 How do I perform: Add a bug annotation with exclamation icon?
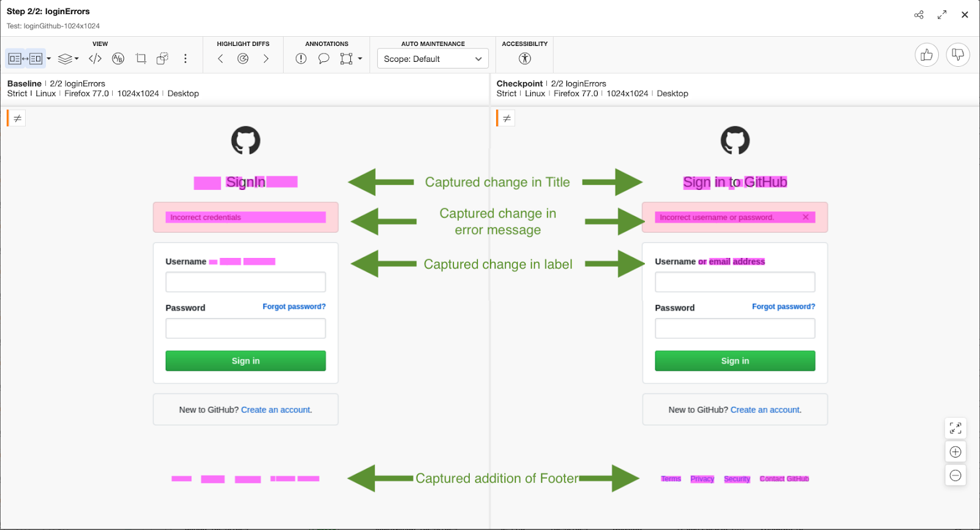click(x=301, y=59)
